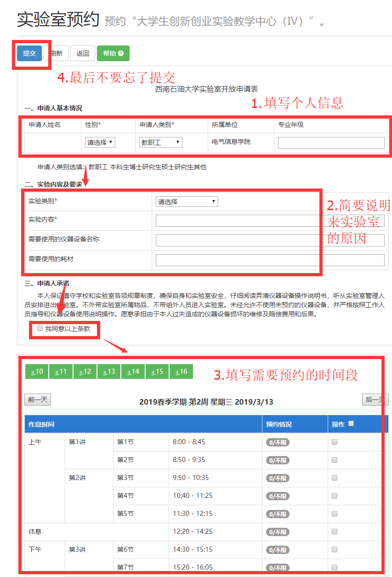
Task: Check the box for 9:50 - 10:35 slot
Action: coord(335,478)
